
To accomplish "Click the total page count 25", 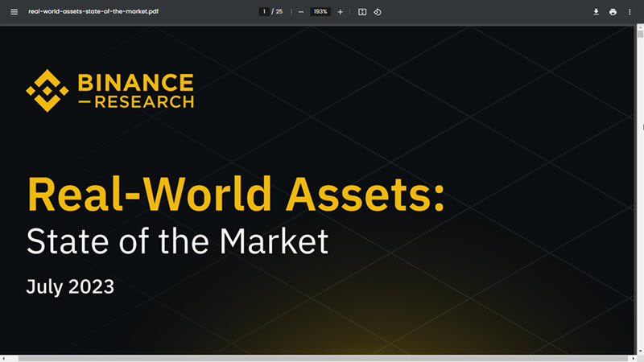I will click(x=279, y=12).
